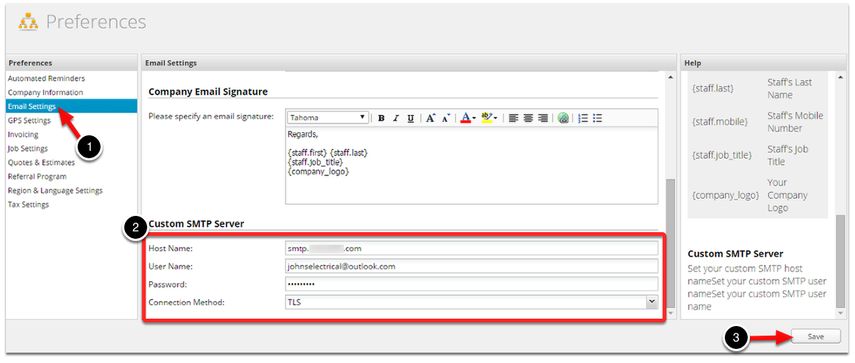Insert numbered list
This screenshot has width=855, height=363.
(x=583, y=118)
